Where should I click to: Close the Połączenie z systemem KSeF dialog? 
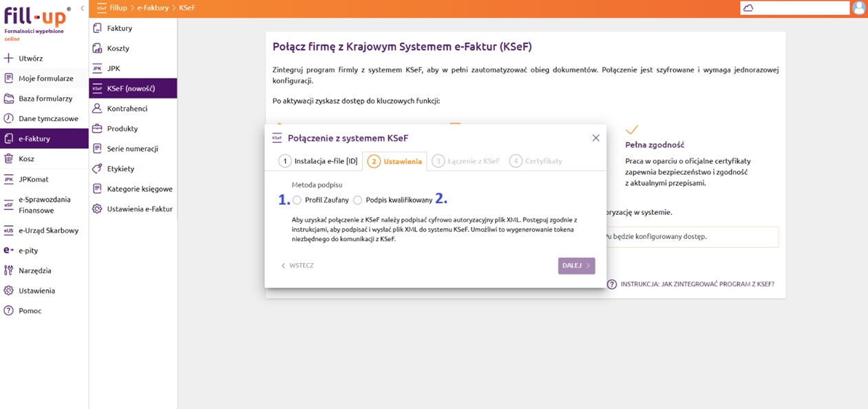coord(596,138)
